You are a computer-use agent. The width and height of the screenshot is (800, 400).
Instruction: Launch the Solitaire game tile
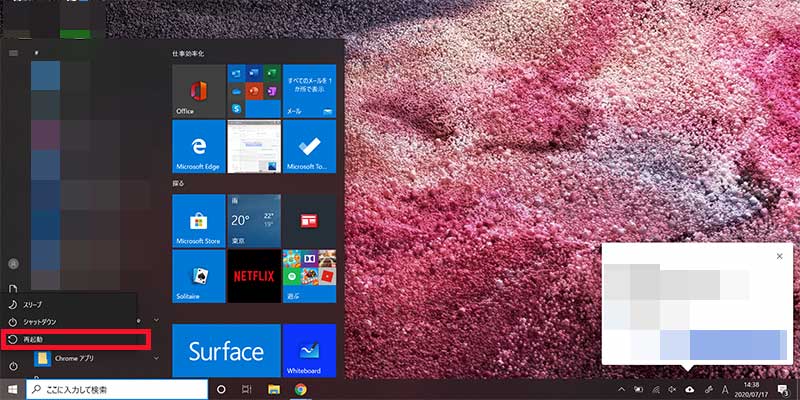198,276
